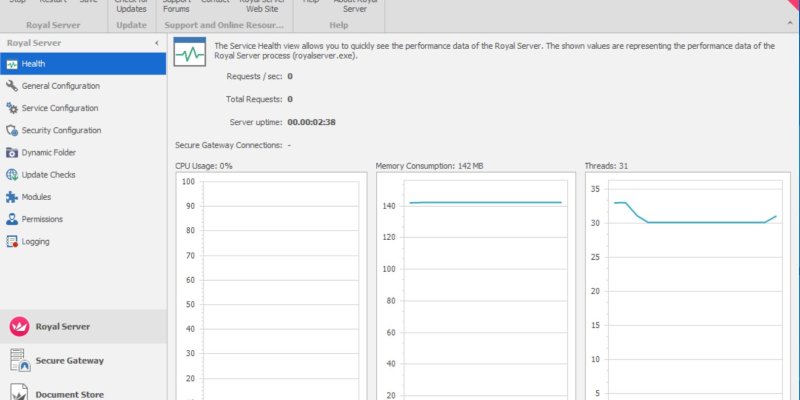Switch to the Royal Server section
Viewport: 800px width, 400px height.
tap(62, 326)
